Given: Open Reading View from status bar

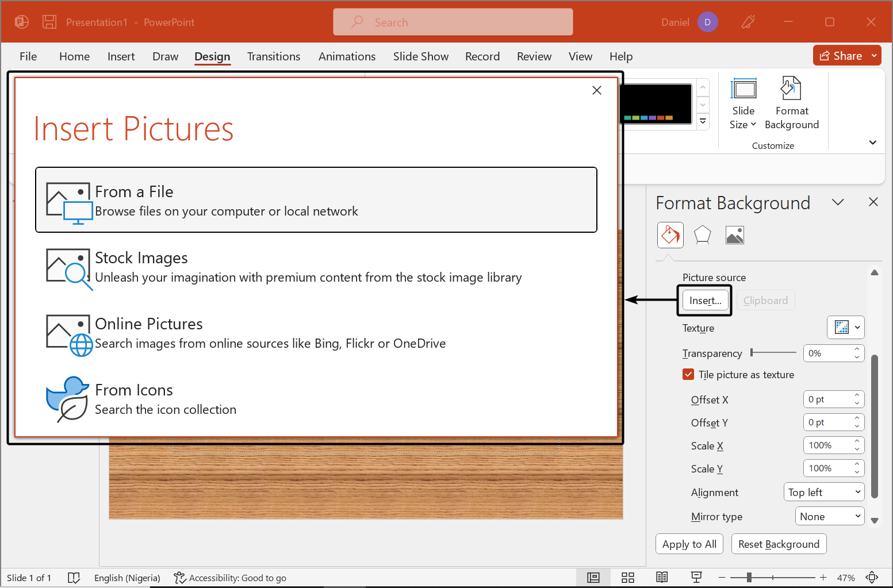Looking at the screenshot, I should coord(662,578).
